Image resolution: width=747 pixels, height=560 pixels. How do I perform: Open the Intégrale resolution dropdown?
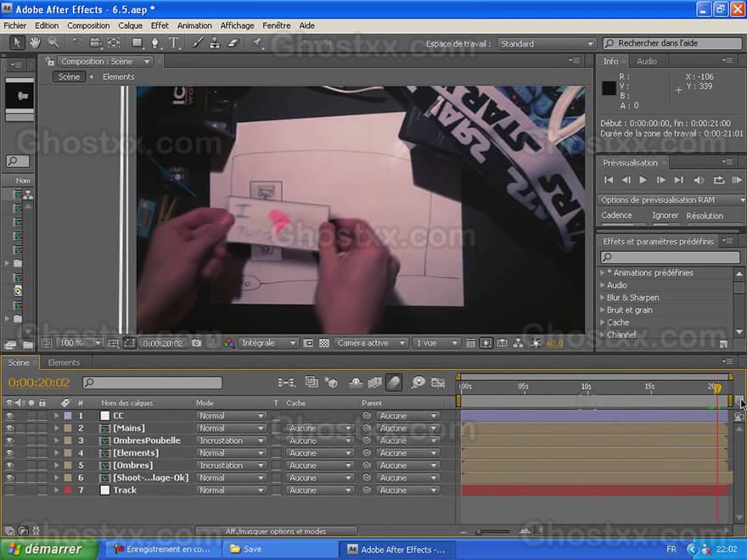268,343
